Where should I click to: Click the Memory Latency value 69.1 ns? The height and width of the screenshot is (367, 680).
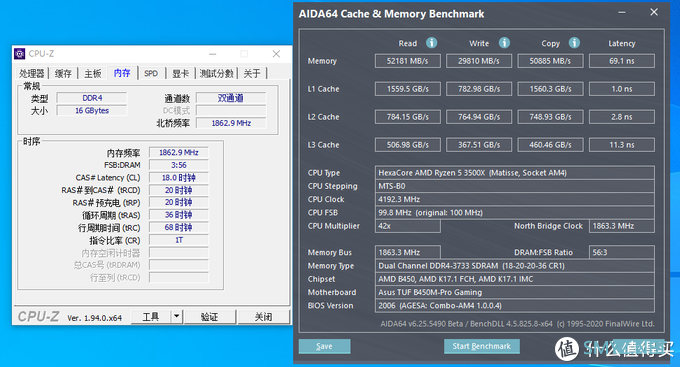tap(621, 61)
